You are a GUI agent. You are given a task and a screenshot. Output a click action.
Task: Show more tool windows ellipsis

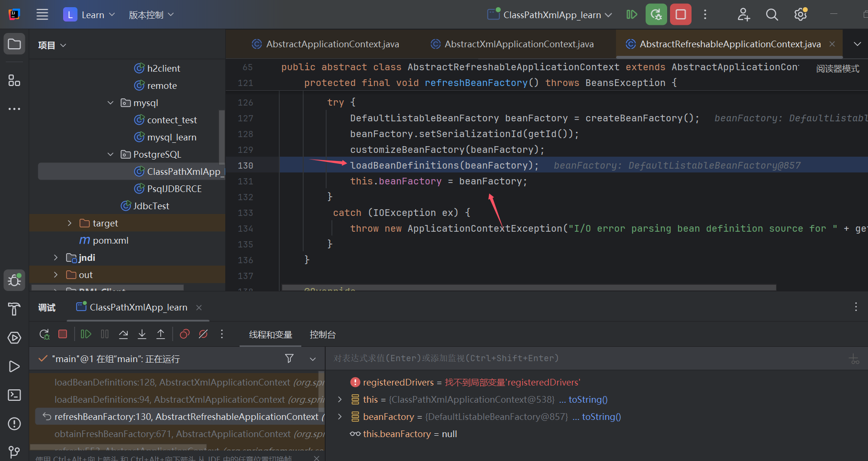click(x=14, y=109)
